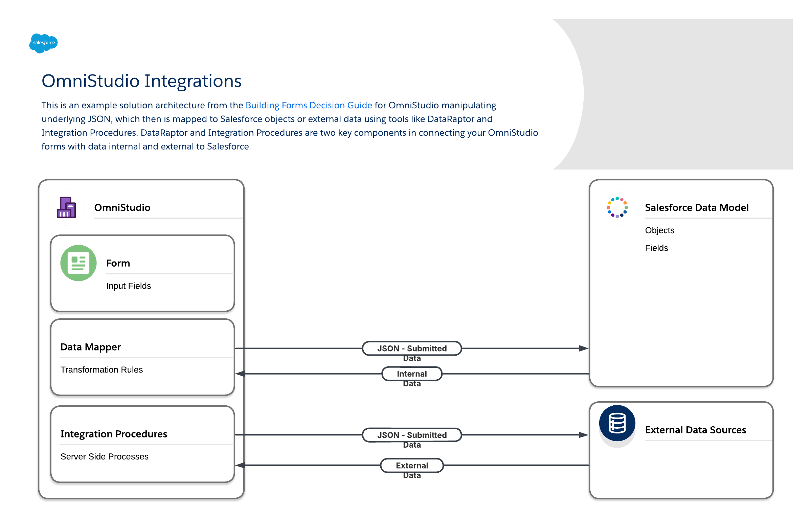Click the External Data arrow label
Screen dimensions: 812x518
tap(412, 466)
